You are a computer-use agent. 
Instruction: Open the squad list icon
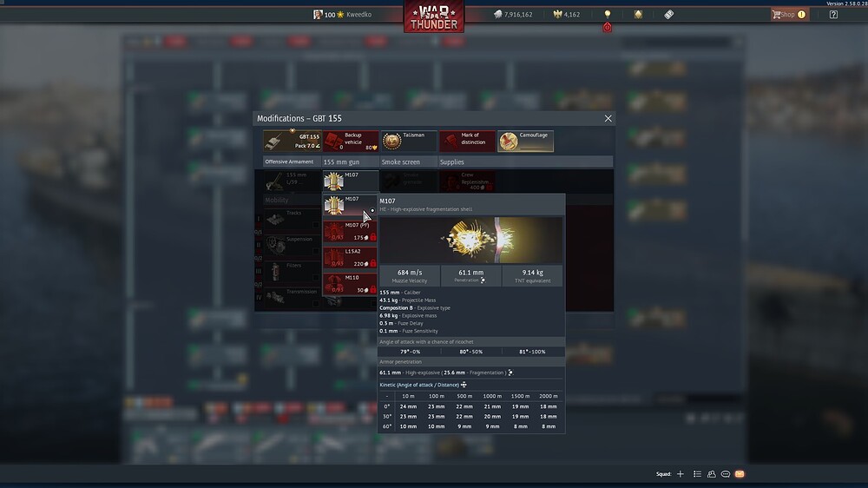point(698,474)
